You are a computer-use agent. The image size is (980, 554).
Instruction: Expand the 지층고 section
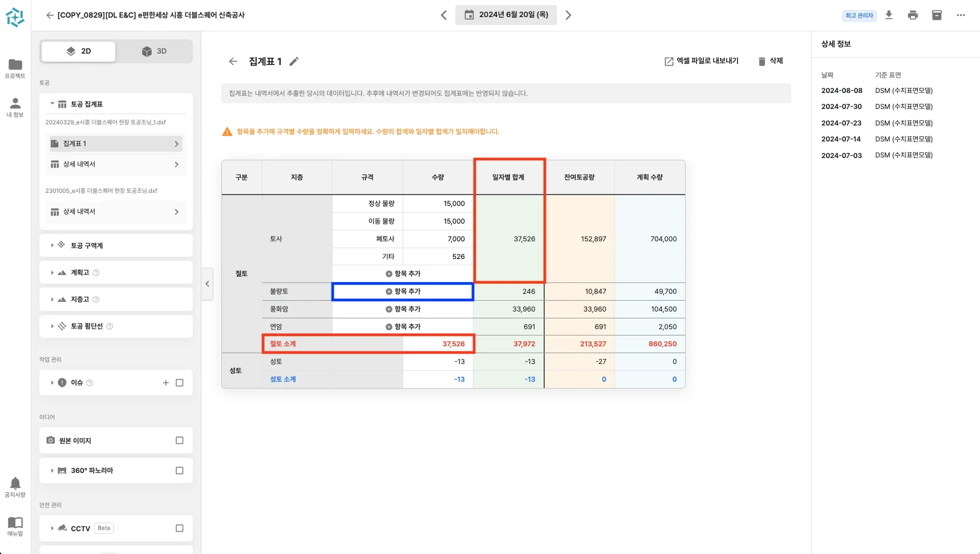pyautogui.click(x=52, y=300)
